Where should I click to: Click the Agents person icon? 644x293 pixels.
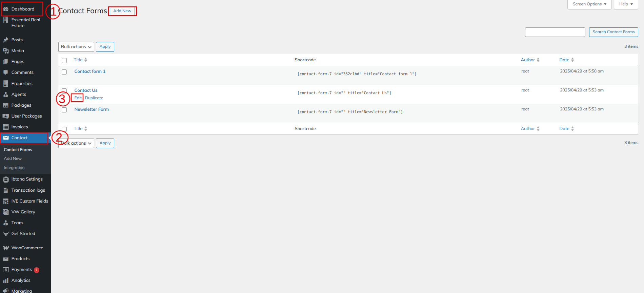pyautogui.click(x=6, y=95)
